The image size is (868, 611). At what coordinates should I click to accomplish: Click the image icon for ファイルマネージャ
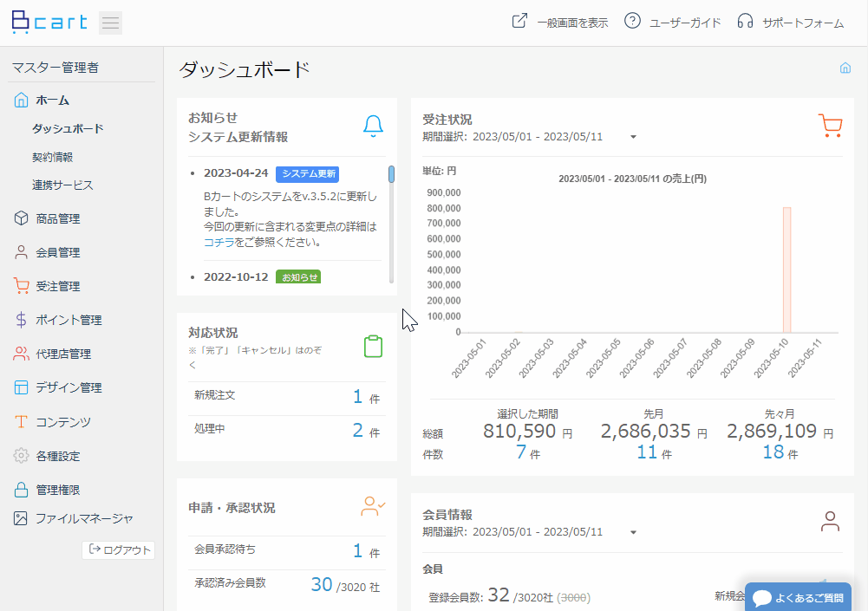pos(21,518)
